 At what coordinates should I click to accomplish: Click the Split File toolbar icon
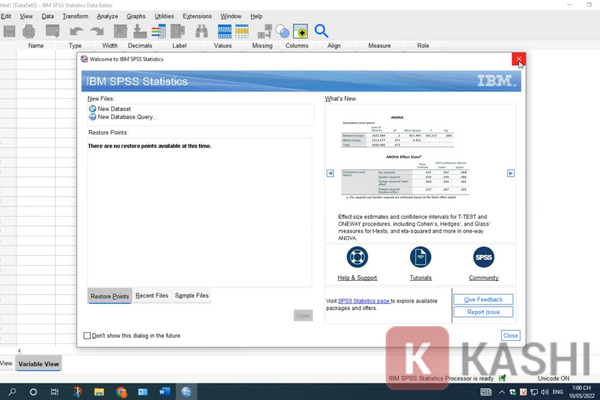[264, 31]
